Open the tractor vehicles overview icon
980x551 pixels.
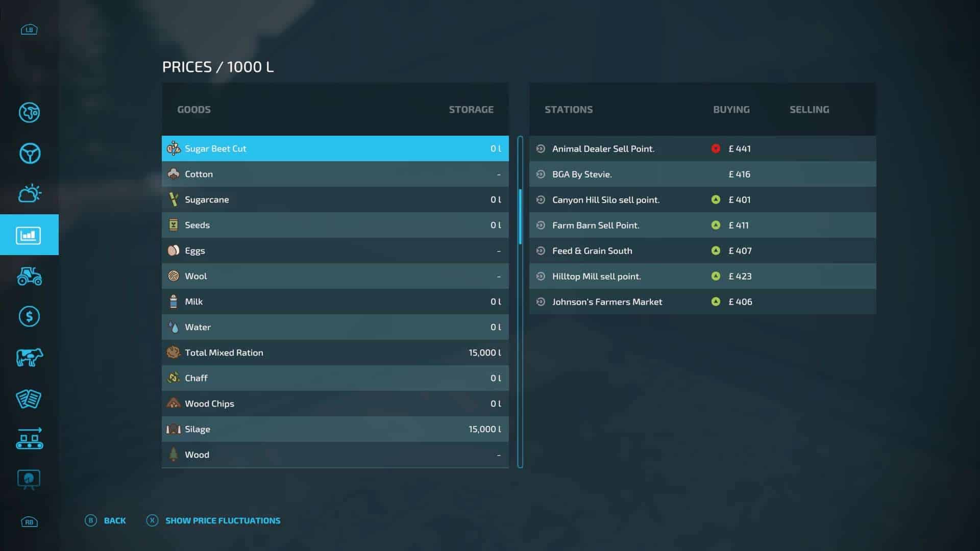[29, 276]
